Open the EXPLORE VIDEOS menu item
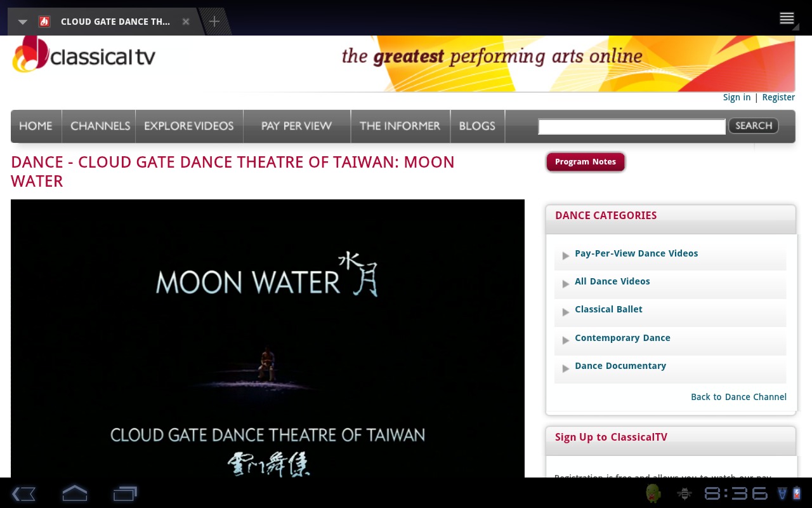812x508 pixels. pyautogui.click(x=189, y=126)
